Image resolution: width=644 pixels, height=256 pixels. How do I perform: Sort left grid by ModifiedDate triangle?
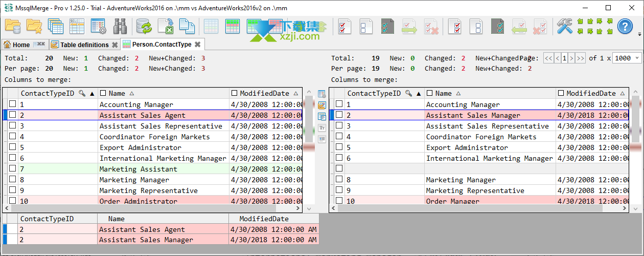click(x=295, y=93)
